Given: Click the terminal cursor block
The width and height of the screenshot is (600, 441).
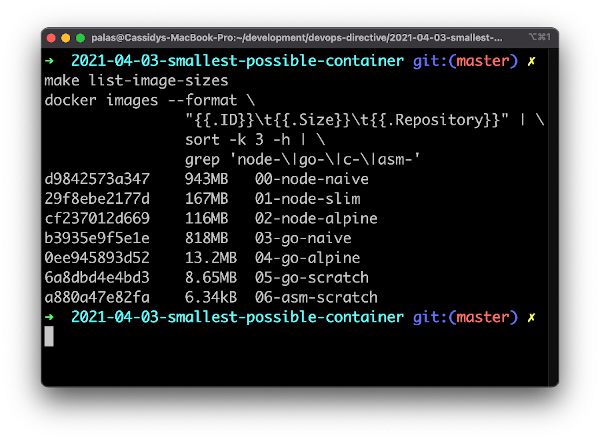Looking at the screenshot, I should point(49,336).
